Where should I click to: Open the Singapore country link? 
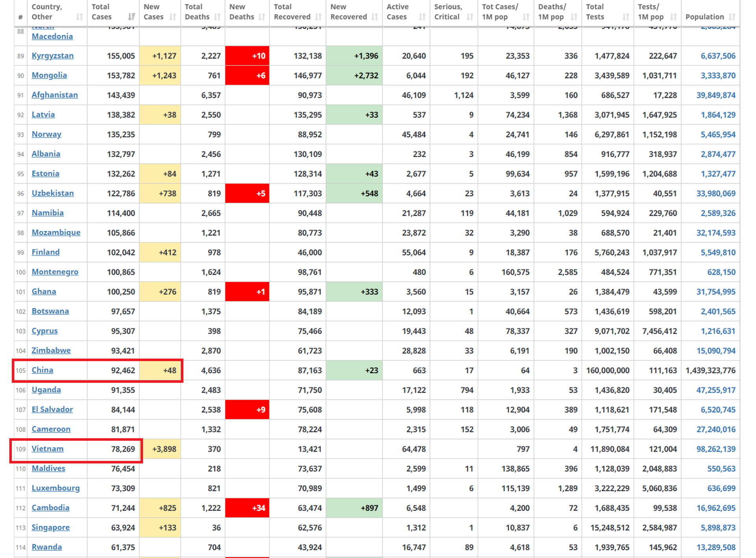click(x=51, y=528)
